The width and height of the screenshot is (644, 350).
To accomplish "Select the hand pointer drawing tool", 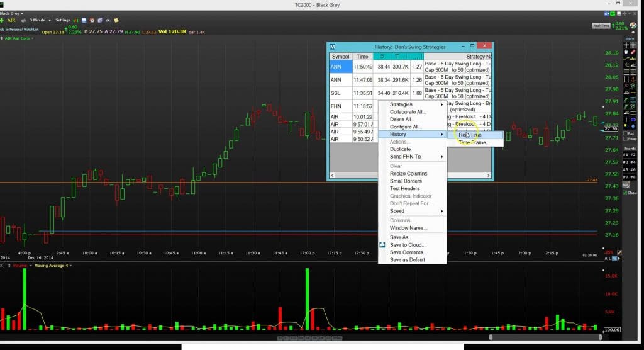I will coord(626,52).
